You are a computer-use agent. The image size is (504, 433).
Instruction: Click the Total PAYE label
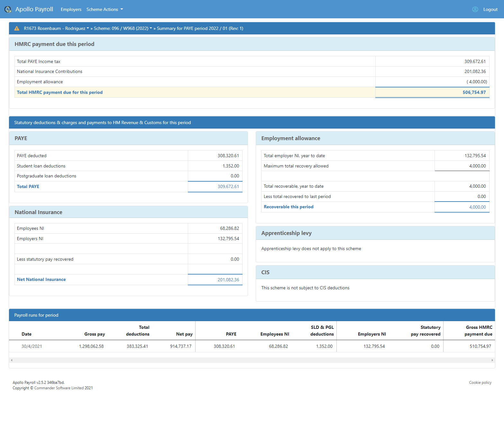[x=28, y=186]
